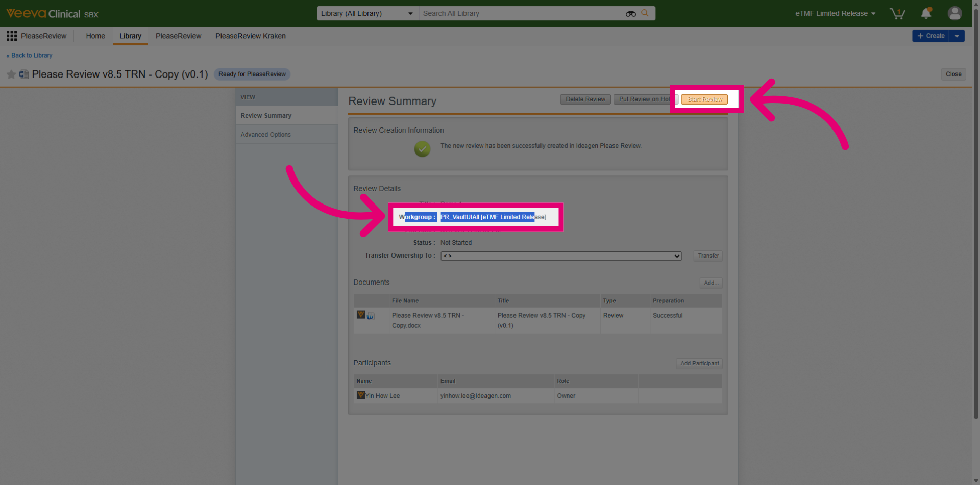Click the Create button
Viewport: 980px width, 485px height.
930,36
